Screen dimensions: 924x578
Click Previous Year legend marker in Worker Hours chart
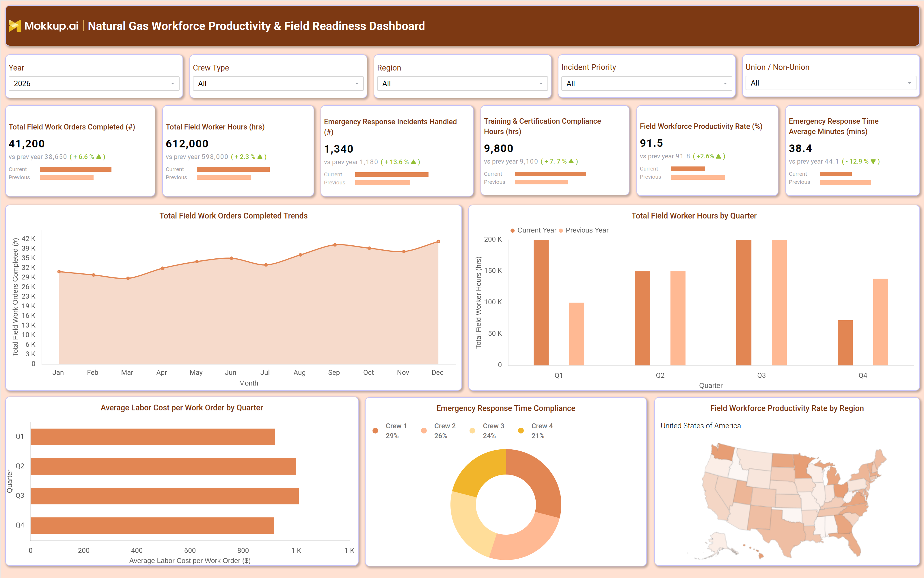click(x=561, y=231)
